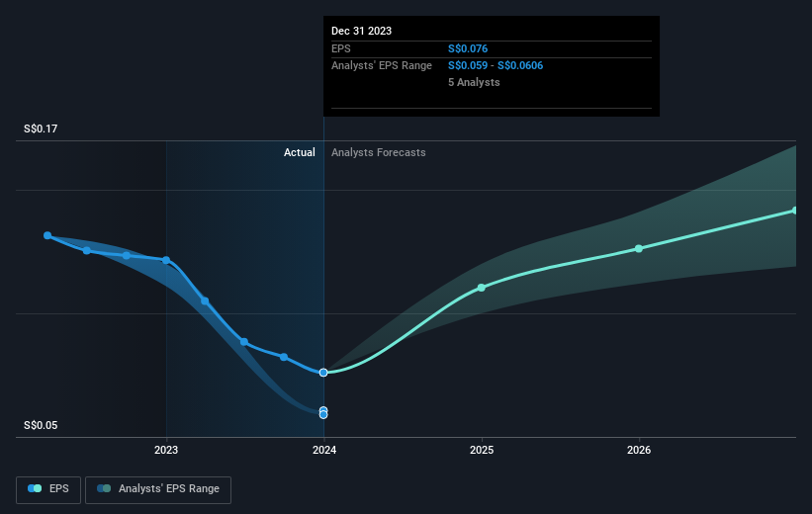The image size is (812, 514).
Task: Click the Analysts Forecasts label
Action: tap(379, 152)
